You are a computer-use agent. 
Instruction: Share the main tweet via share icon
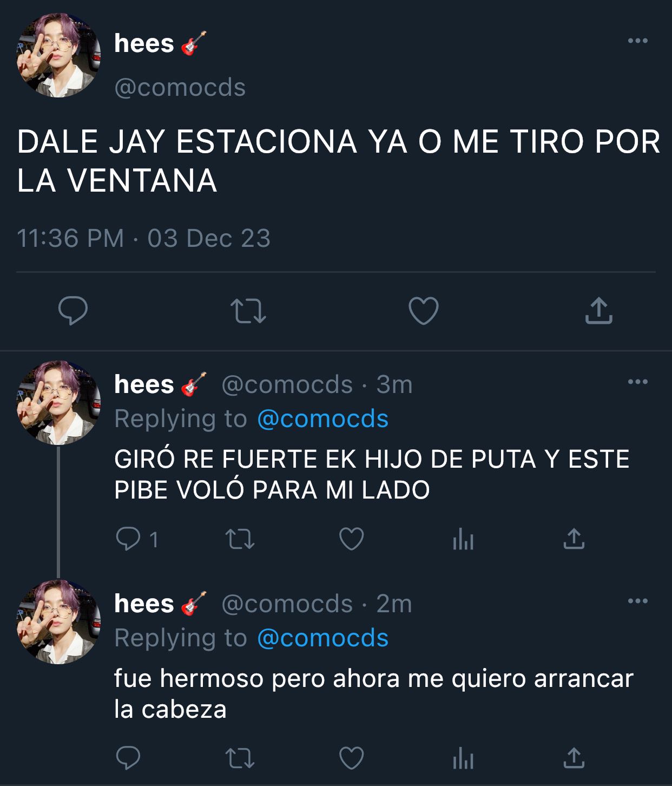coord(598,310)
